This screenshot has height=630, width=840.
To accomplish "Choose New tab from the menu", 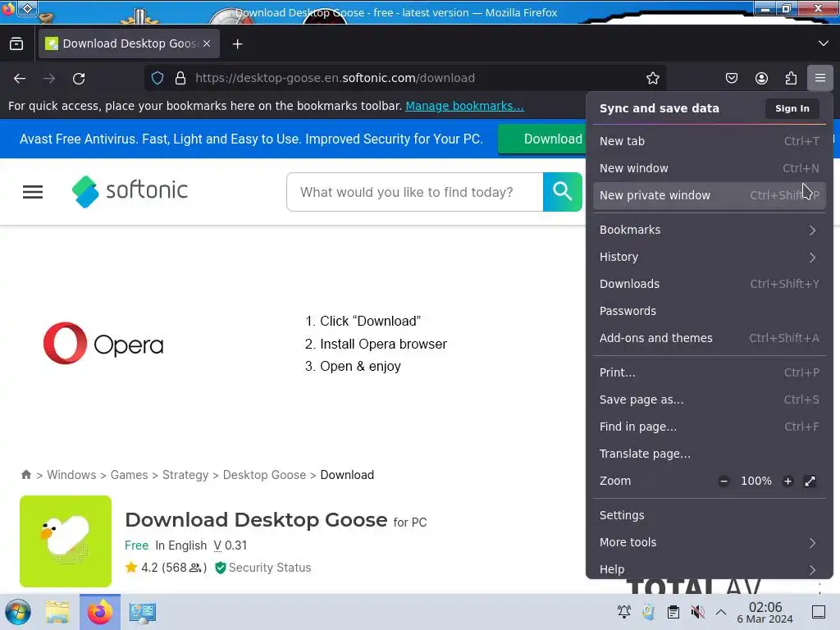I will 710,141.
